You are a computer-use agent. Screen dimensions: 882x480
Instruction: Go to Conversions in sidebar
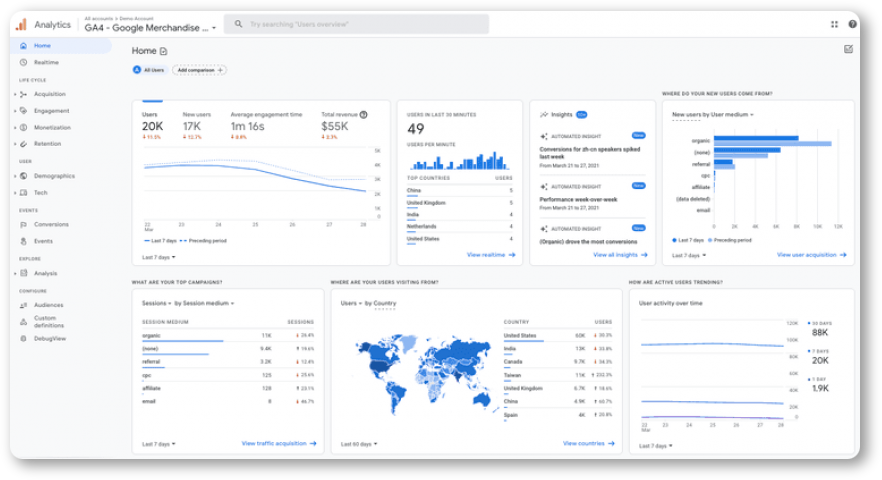[51, 225]
